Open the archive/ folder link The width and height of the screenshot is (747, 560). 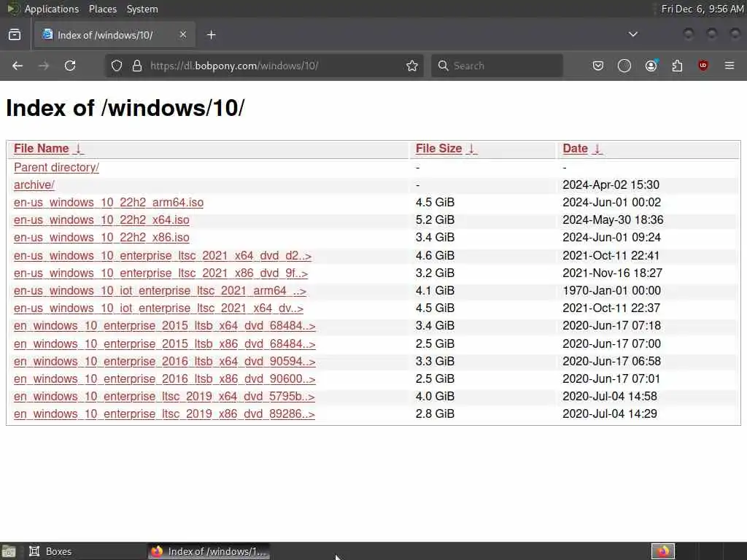coord(34,184)
